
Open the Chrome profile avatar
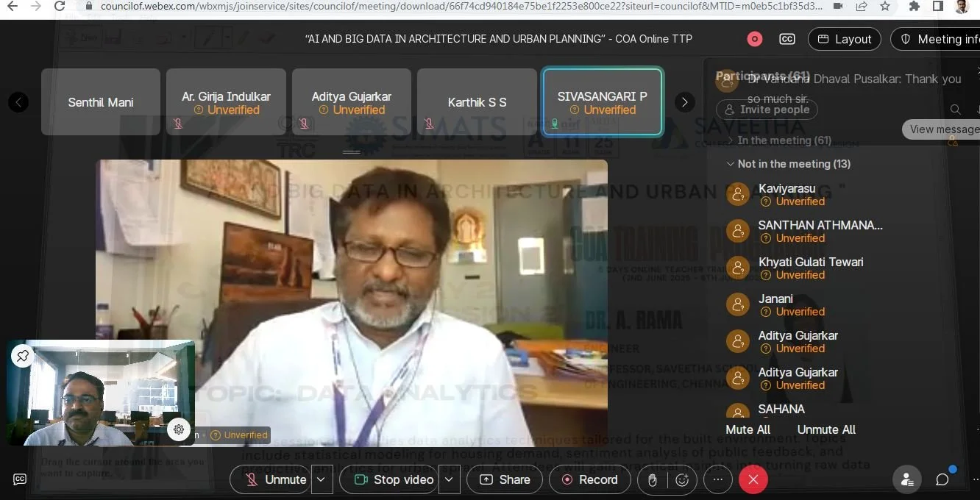pyautogui.click(x=961, y=6)
